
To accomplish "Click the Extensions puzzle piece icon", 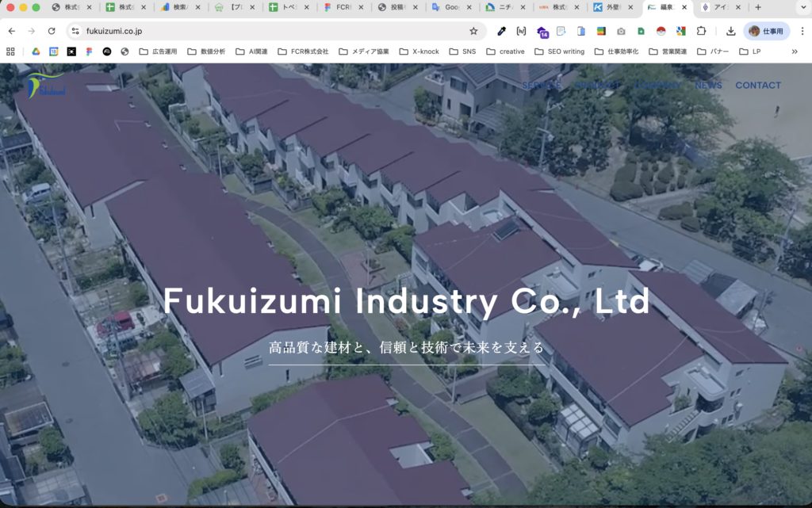I will (x=703, y=31).
